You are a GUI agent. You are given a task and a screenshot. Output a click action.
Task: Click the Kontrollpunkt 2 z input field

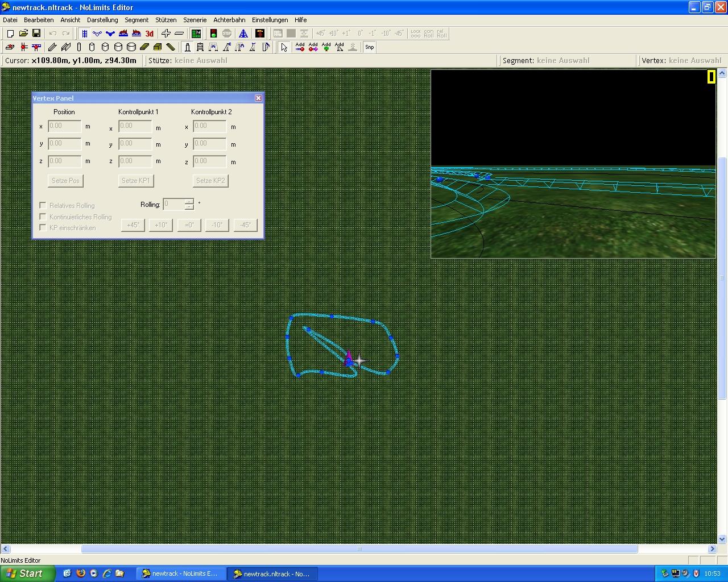210,161
